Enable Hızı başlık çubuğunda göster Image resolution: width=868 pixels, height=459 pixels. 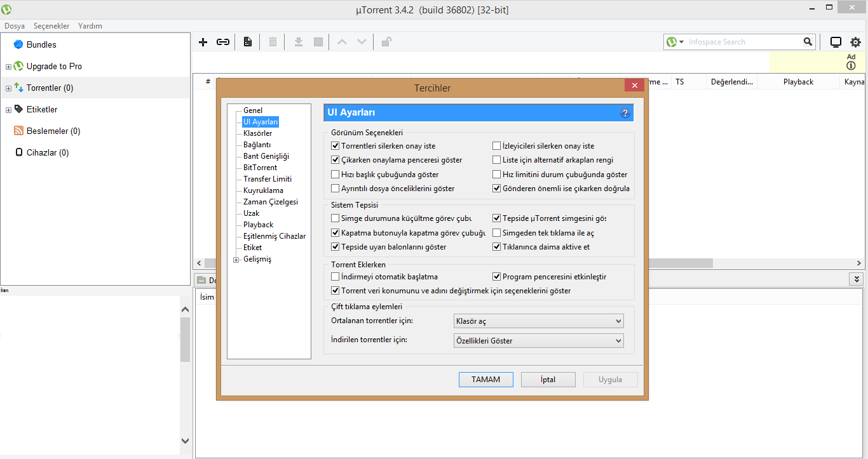pyautogui.click(x=336, y=174)
